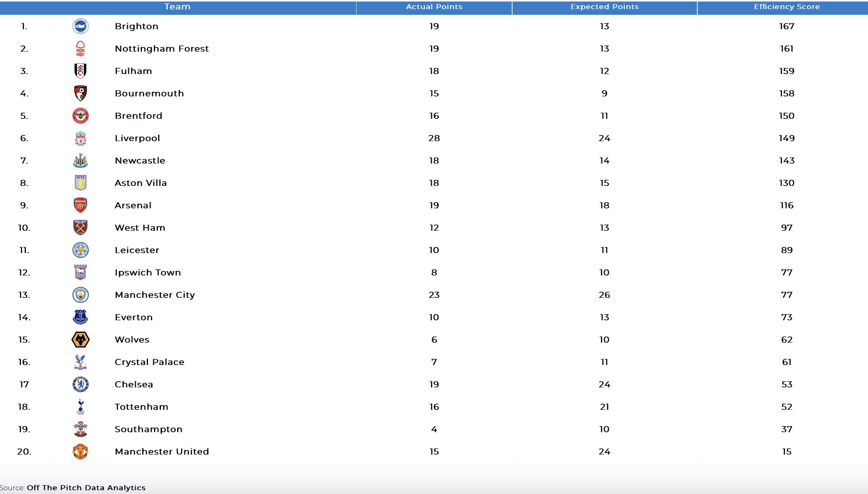Select the Fulham team name
This screenshot has height=494, width=868.
click(134, 71)
